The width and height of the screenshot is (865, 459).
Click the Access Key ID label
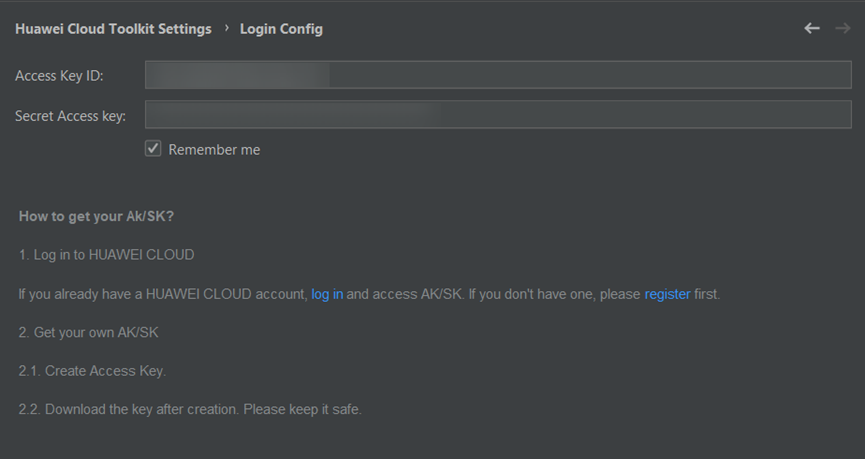pos(59,76)
